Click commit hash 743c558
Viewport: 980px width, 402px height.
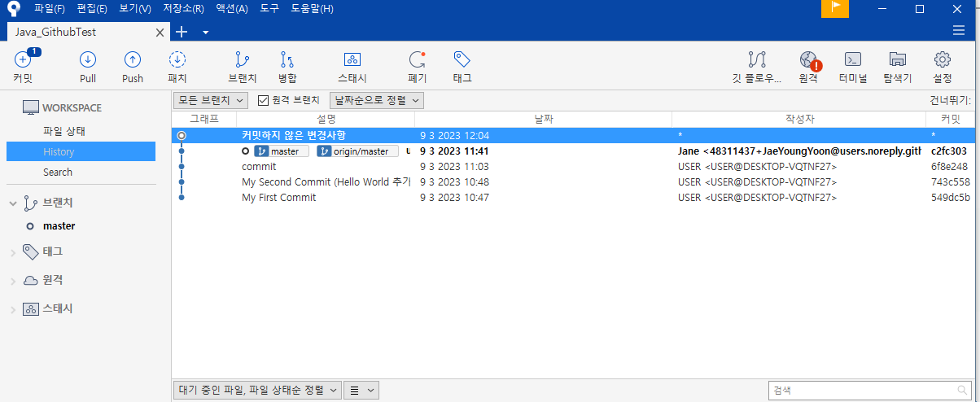pos(951,181)
